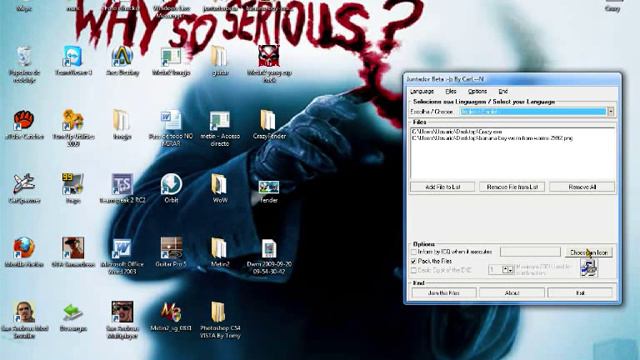Click the About button
The height and width of the screenshot is (360, 640).
[512, 293]
